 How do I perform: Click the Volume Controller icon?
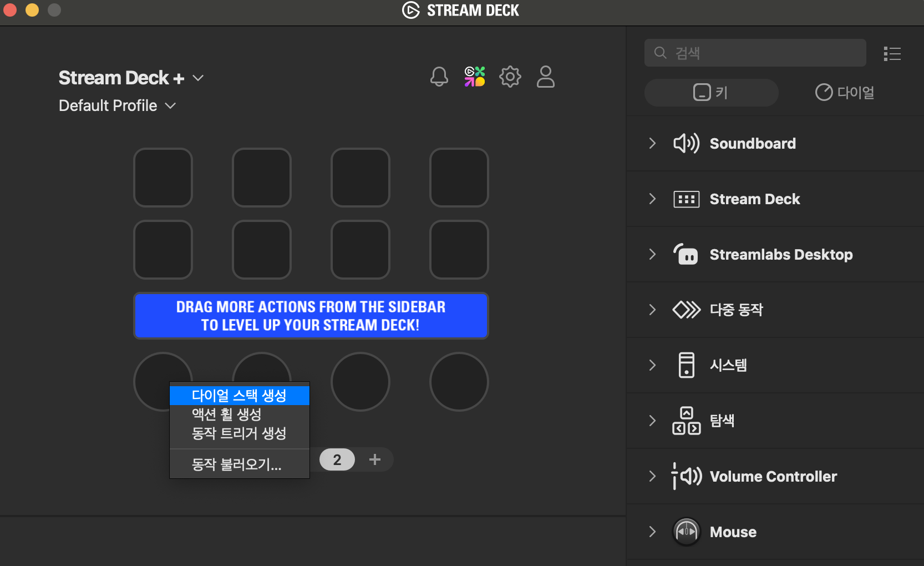[687, 476]
